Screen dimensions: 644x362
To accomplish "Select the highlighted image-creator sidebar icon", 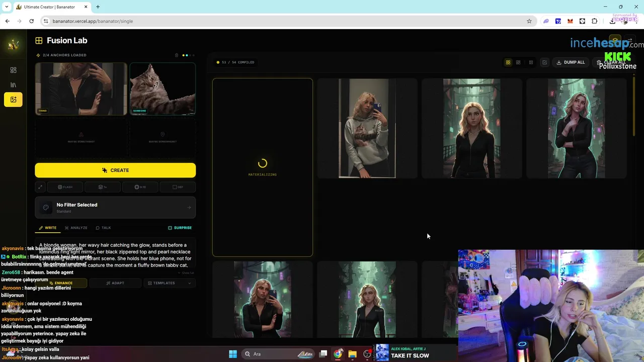I will (13, 100).
